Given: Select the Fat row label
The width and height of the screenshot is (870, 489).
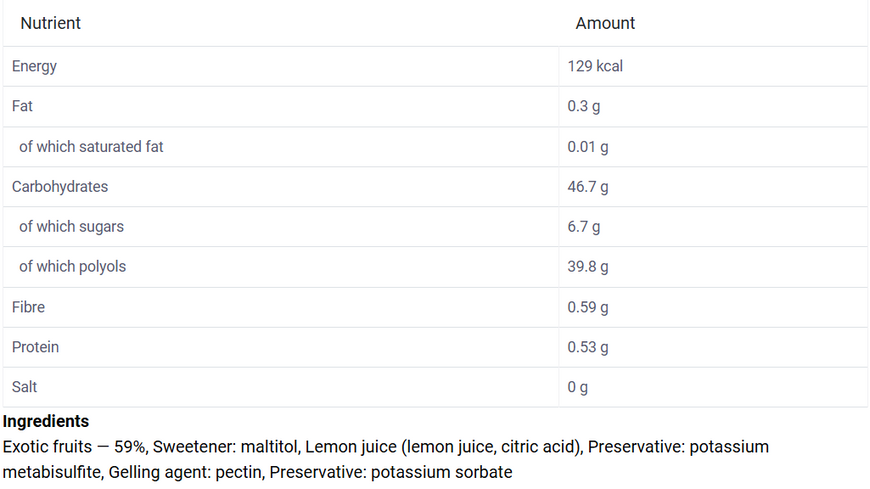Looking at the screenshot, I should click(x=22, y=106).
